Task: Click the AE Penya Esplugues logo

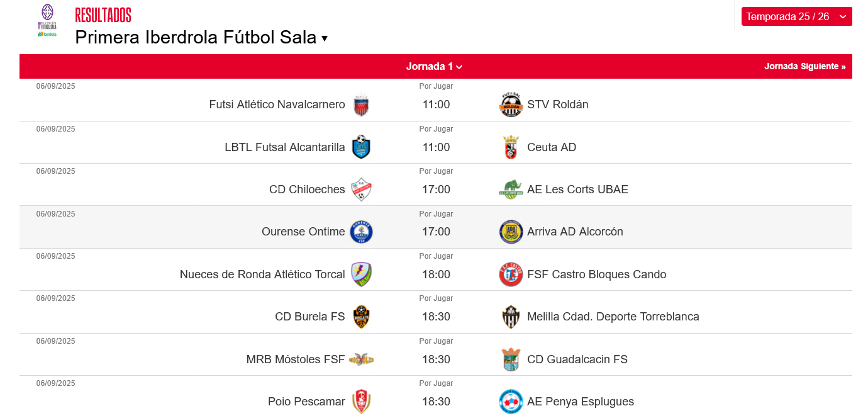Action: point(511,402)
